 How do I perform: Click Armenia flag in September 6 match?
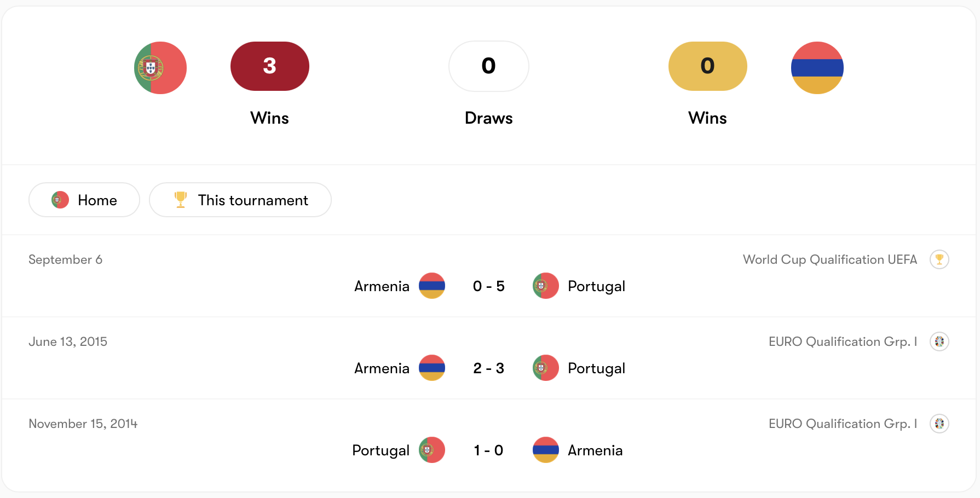point(432,286)
